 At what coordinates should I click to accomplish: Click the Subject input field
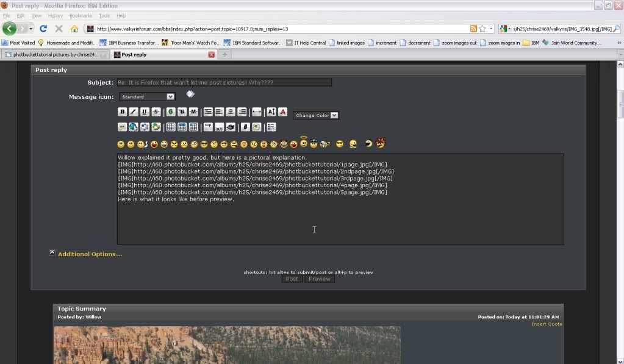click(224, 82)
